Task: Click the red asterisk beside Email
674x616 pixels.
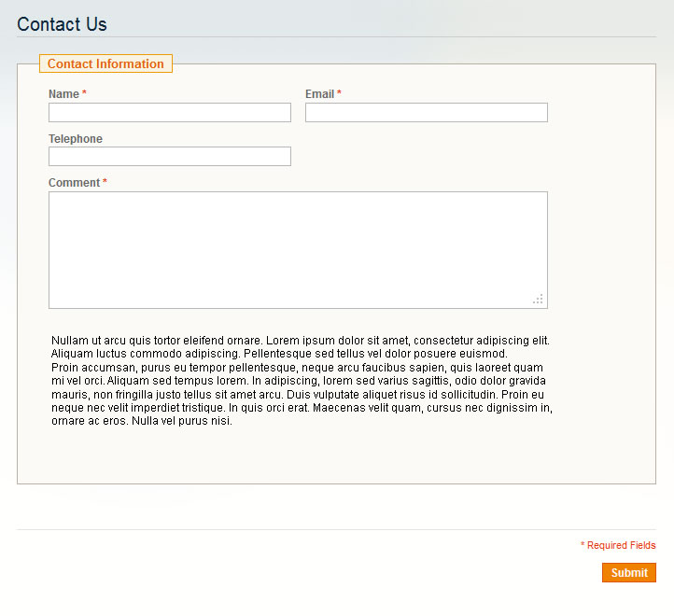Action: 339,94
